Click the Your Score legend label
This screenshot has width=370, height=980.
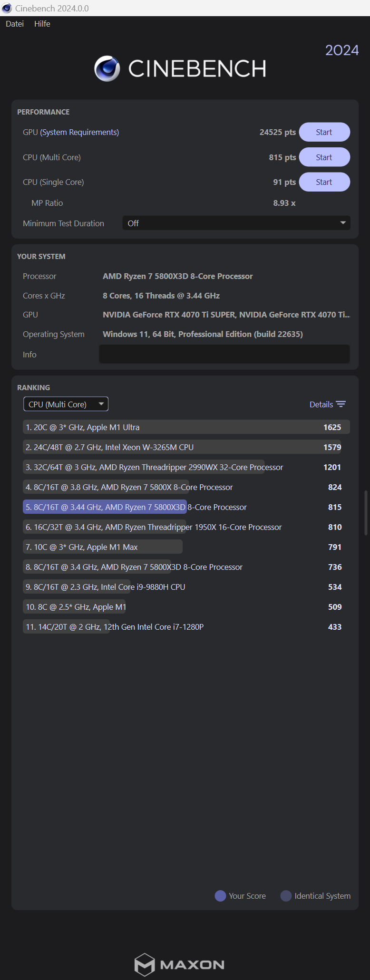coord(247,896)
